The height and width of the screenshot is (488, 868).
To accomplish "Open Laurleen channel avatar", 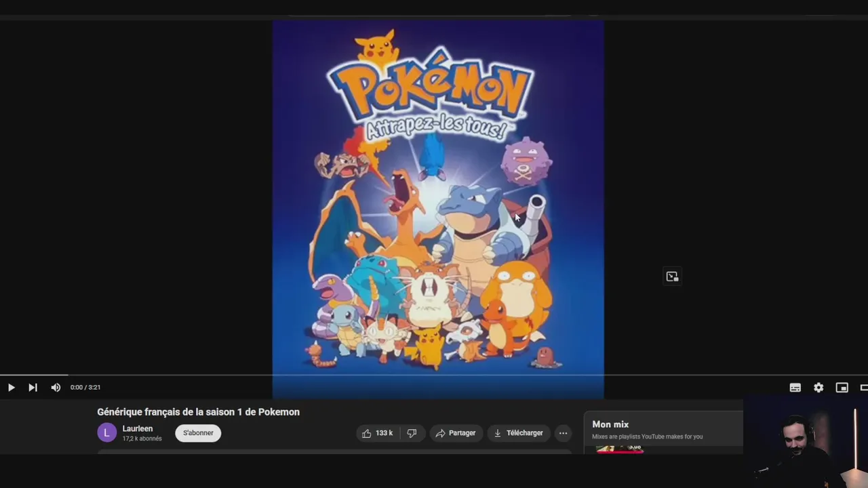I will point(106,432).
